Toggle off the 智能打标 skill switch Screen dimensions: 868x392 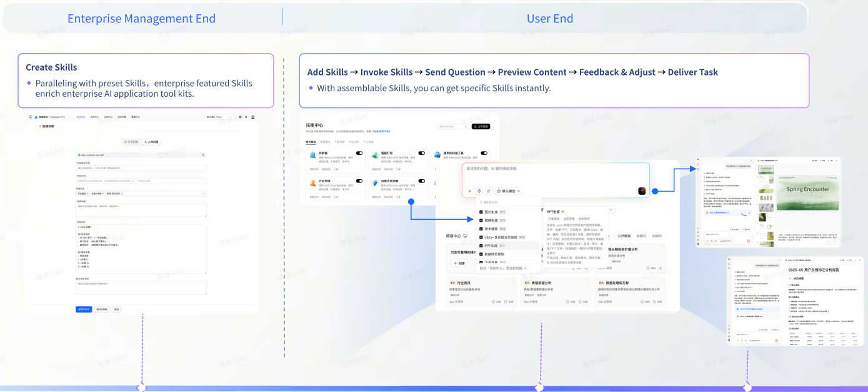[422, 153]
